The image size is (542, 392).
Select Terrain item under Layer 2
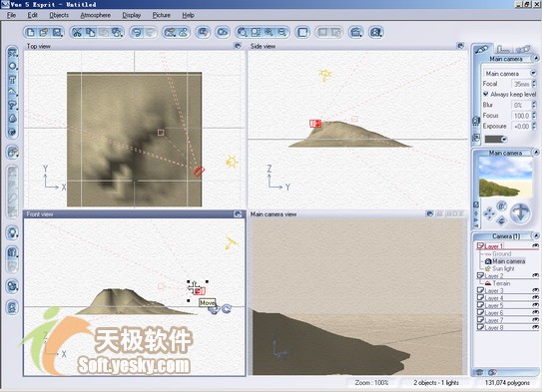[501, 283]
